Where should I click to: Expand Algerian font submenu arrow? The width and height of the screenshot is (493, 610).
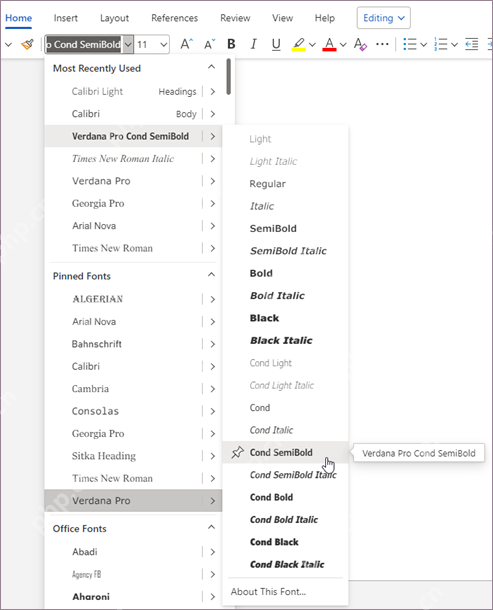212,299
